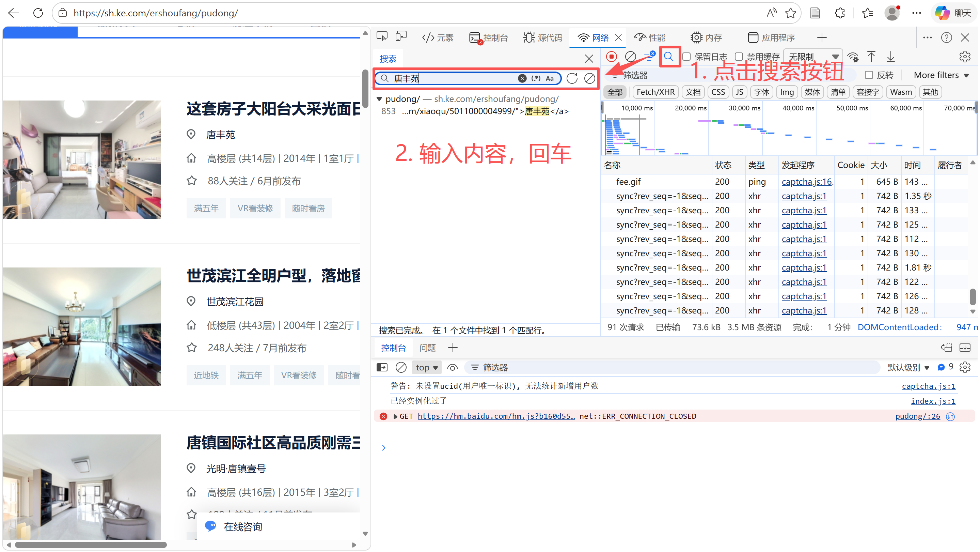Enable the 禁用缓存 checkbox
Screen dimensions: 980x552
click(x=739, y=57)
